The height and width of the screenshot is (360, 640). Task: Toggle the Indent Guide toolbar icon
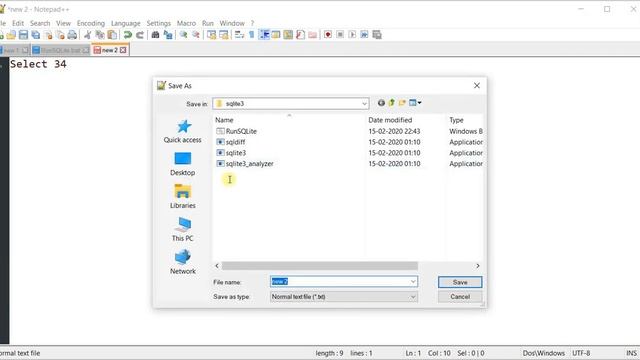click(264, 35)
